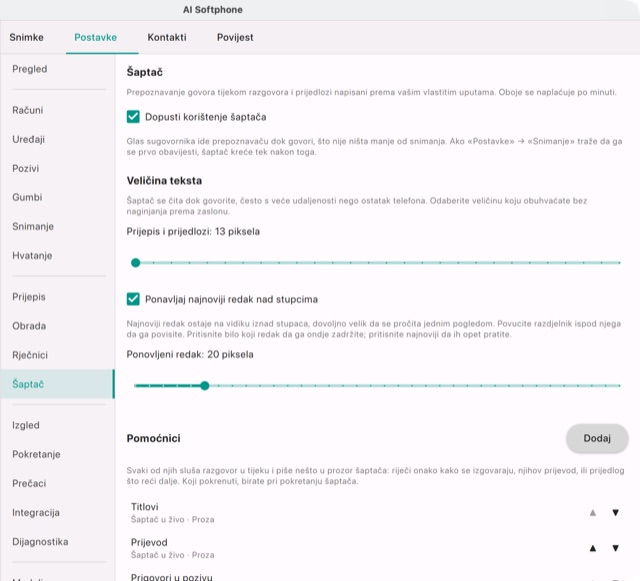This screenshot has width=640, height=581.
Task: Switch to the Kontakti tab
Action: [167, 37]
